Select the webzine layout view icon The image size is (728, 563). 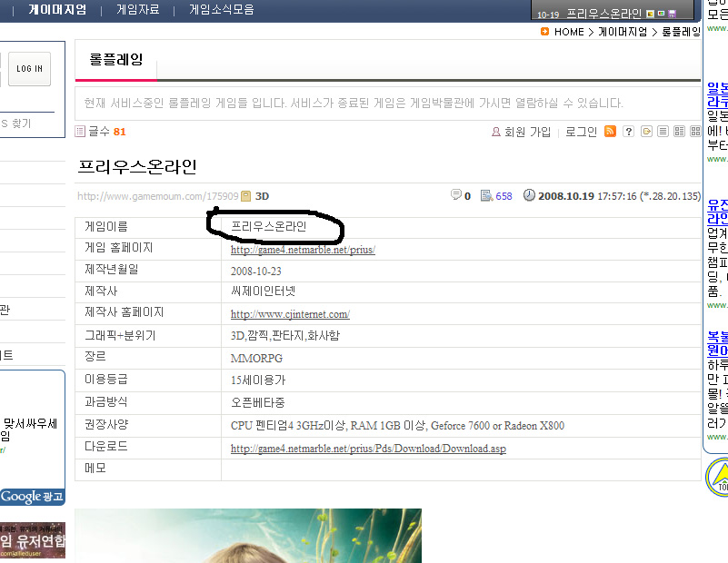(x=679, y=132)
